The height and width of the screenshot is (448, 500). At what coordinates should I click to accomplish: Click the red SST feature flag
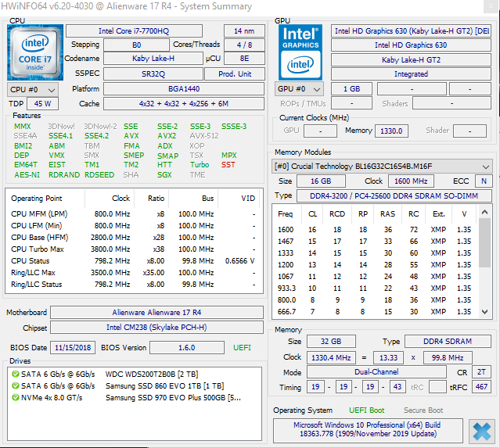228,165
